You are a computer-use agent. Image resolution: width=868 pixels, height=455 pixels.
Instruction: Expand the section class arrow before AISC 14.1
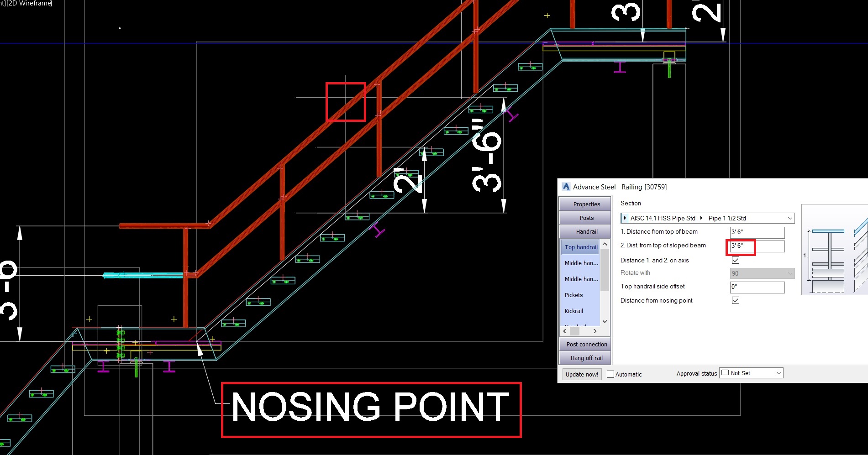(x=625, y=218)
